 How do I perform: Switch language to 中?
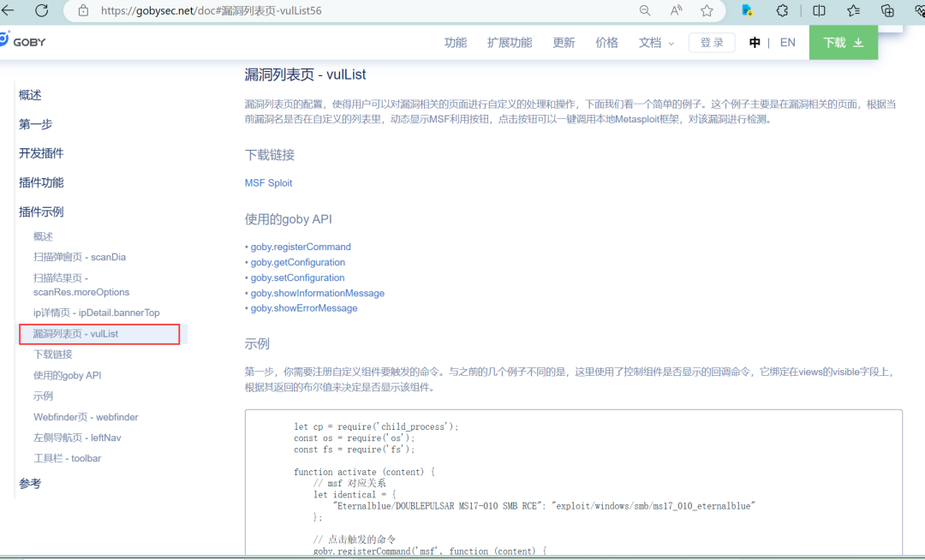755,43
